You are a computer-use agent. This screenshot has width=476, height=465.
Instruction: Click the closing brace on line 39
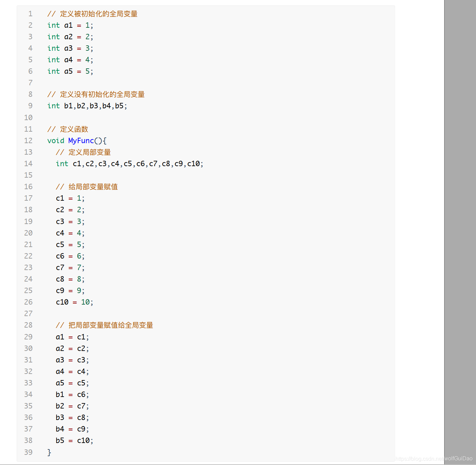49,452
